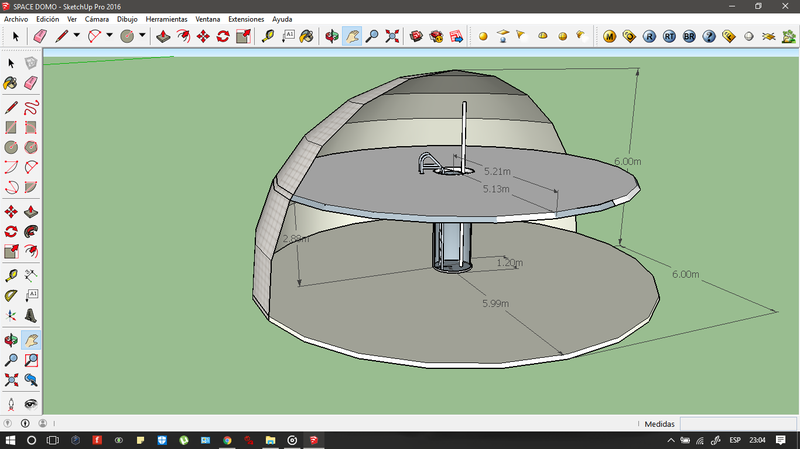
Task: Activate the Paint Bucket tool in top toolbar
Action: tap(307, 36)
